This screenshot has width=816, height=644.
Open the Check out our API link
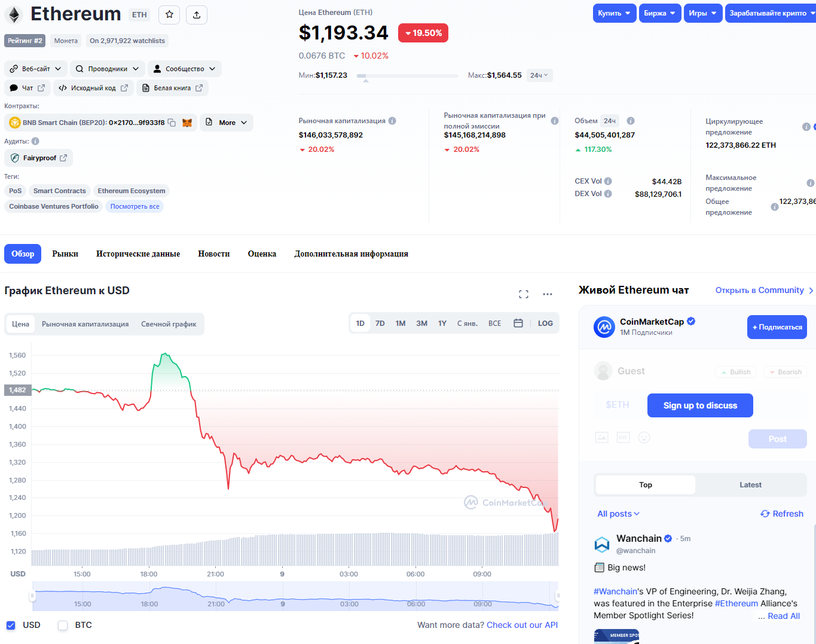(522, 625)
